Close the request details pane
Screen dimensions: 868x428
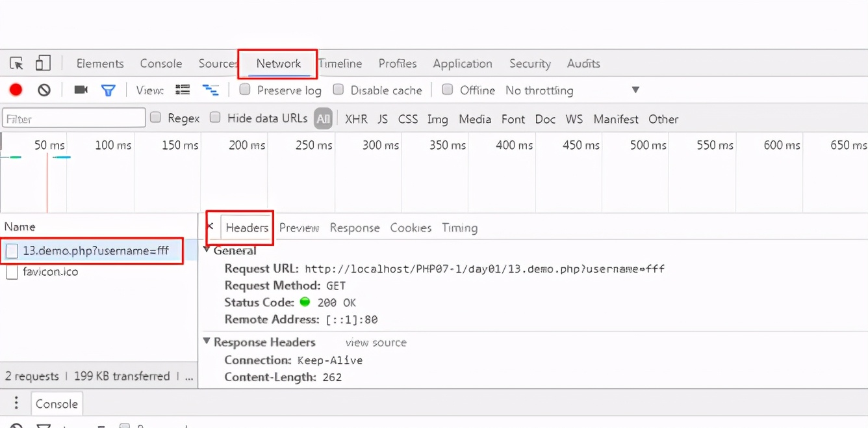[x=210, y=226]
